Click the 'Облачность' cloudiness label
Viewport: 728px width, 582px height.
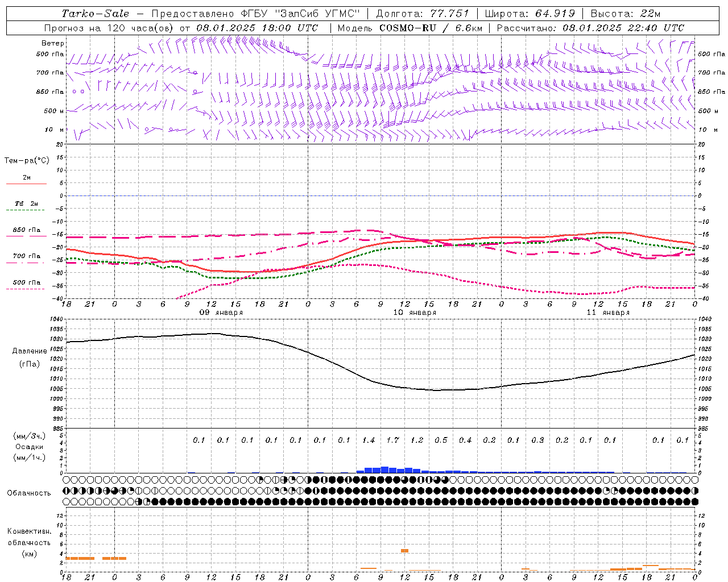29,493
